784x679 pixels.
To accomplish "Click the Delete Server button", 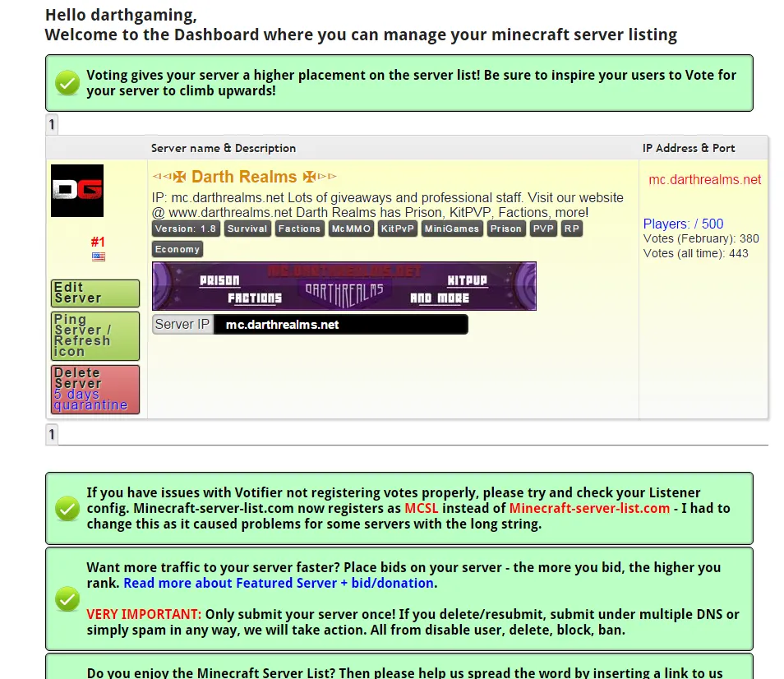I will (x=95, y=389).
